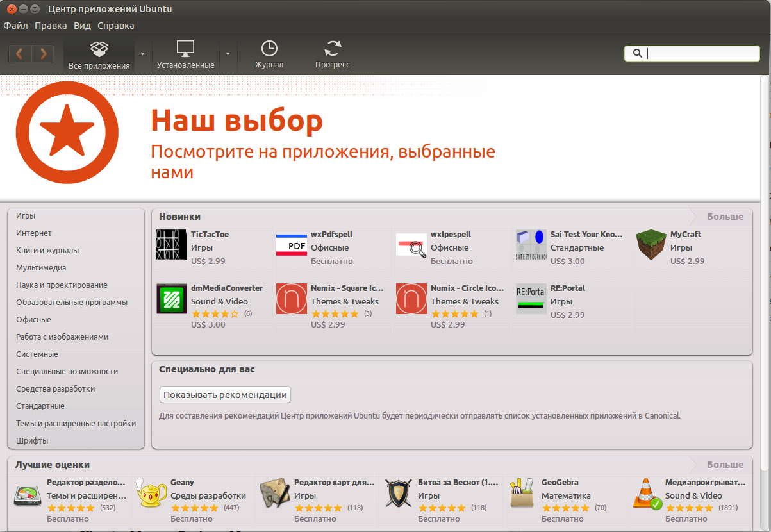Click the dmMediaConverter star rating
This screenshot has width=771, height=532.
tap(215, 314)
